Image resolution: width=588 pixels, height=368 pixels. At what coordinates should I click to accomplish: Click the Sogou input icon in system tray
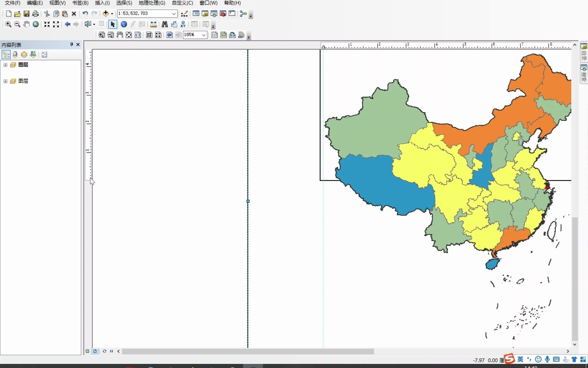(510, 359)
